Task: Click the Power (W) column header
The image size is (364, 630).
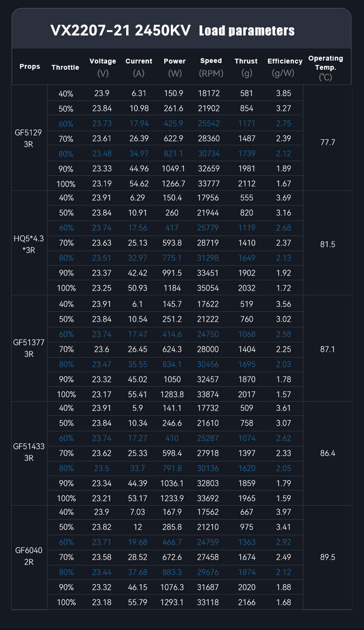Action: point(175,67)
